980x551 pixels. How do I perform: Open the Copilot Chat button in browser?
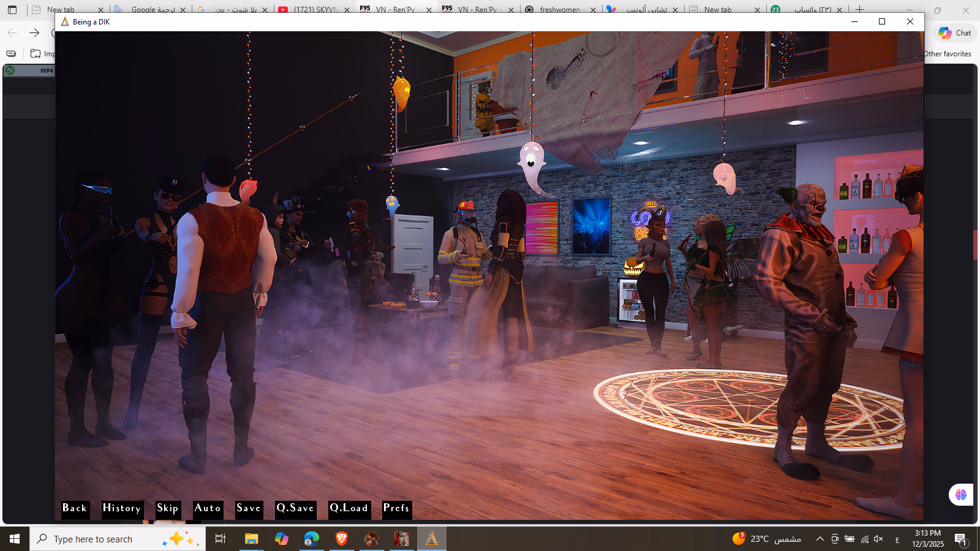click(x=955, y=33)
